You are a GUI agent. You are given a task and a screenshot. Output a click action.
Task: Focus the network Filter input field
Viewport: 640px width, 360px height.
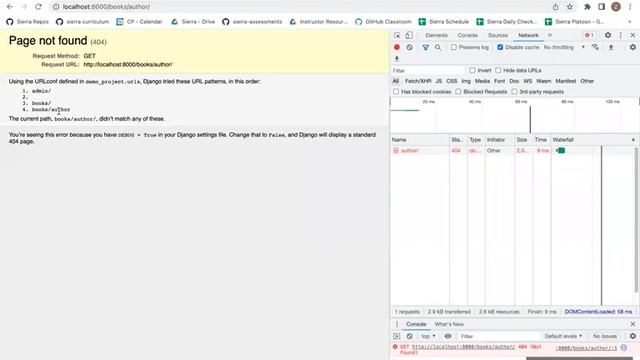427,71
